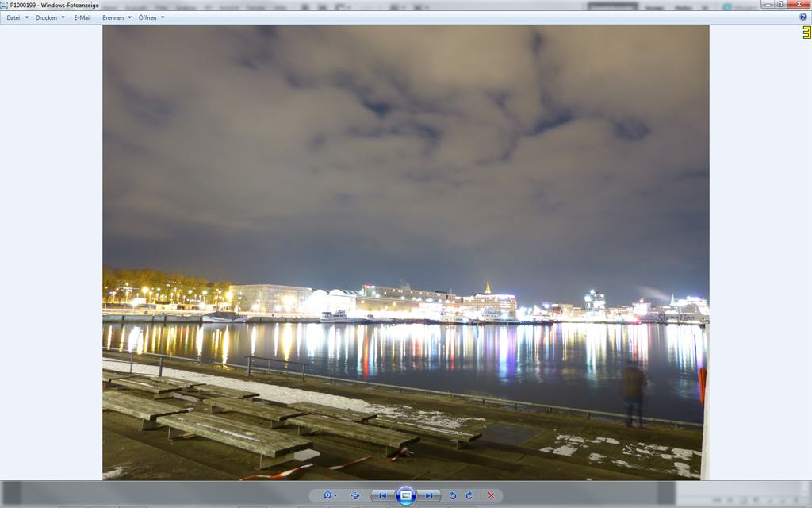Image resolution: width=812 pixels, height=508 pixels.
Task: Open the zoom magnifier control
Action: (x=327, y=495)
